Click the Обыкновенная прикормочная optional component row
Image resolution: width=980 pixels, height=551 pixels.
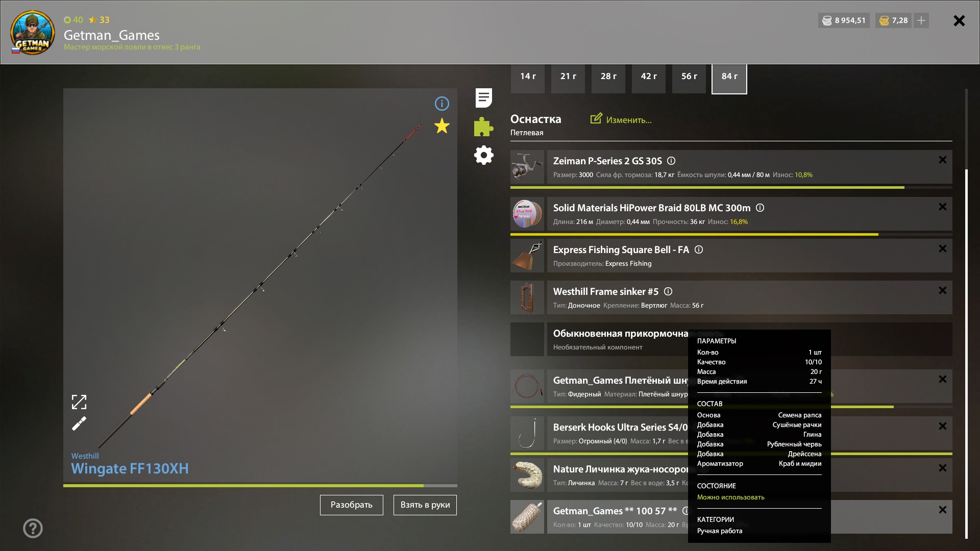pos(749,339)
